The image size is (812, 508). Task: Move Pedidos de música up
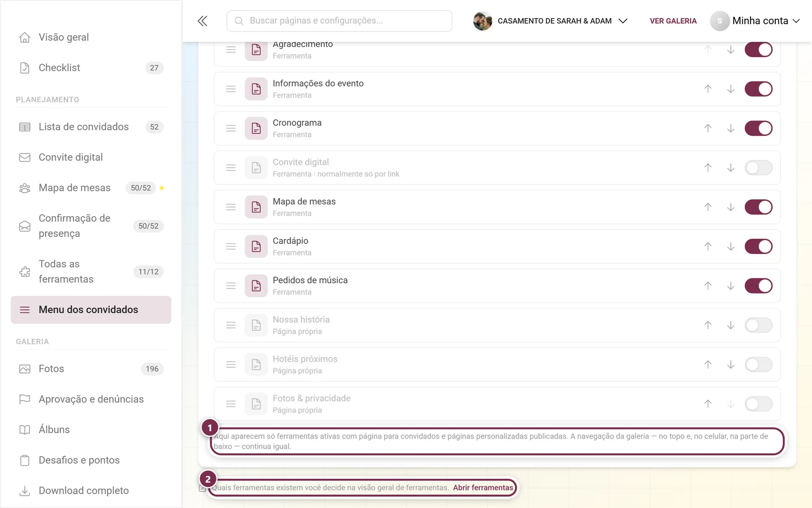pos(708,286)
